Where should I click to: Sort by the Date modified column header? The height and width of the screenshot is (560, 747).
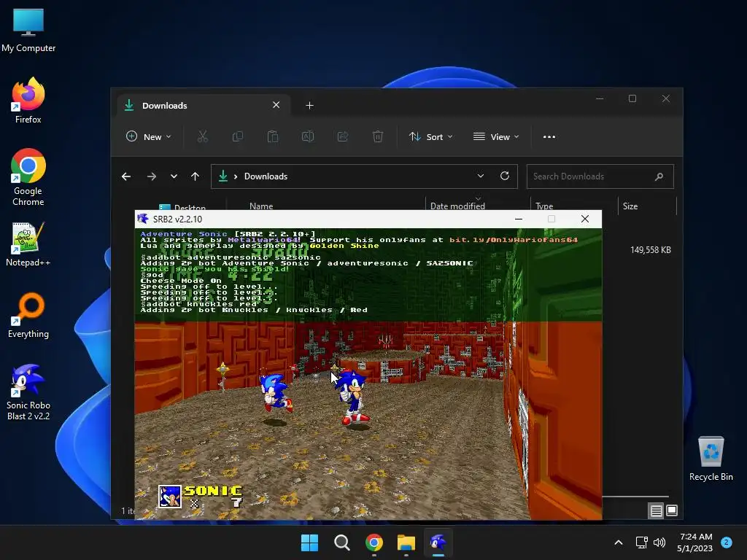coord(457,206)
